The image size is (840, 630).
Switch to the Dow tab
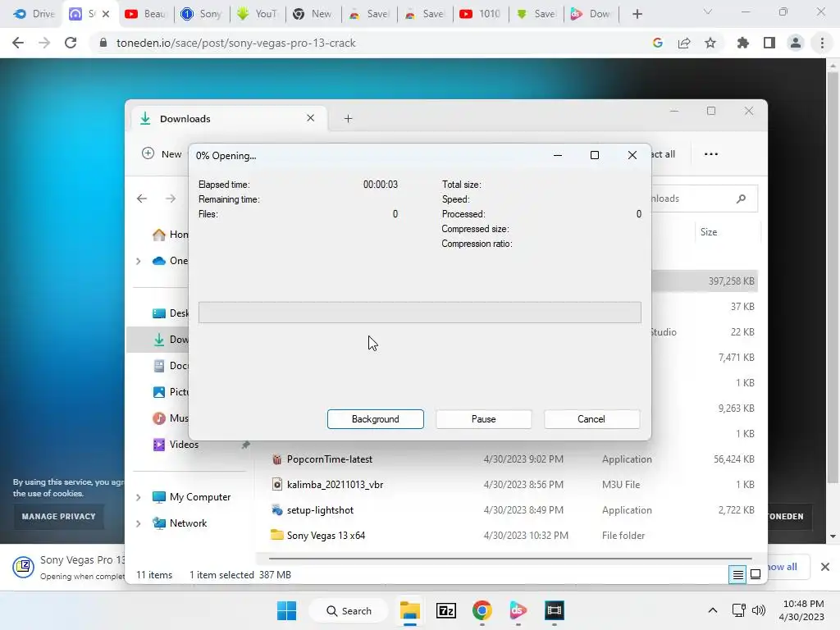[591, 14]
